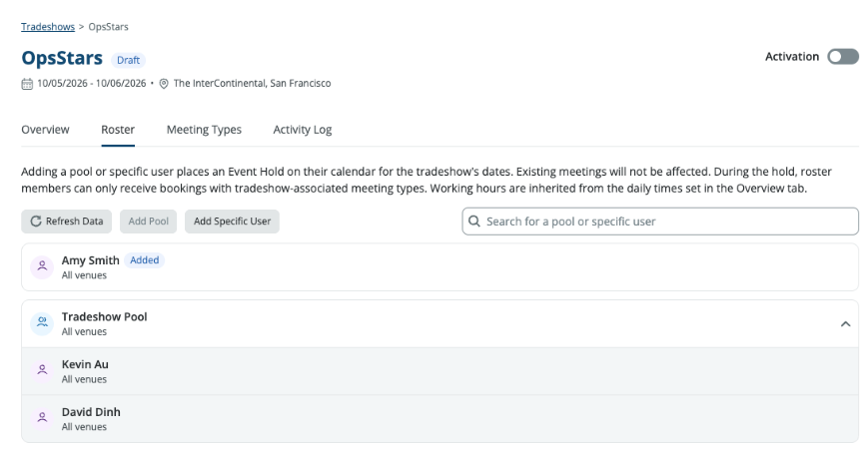
Task: Switch to the Meeting Types tab
Action: [205, 130]
